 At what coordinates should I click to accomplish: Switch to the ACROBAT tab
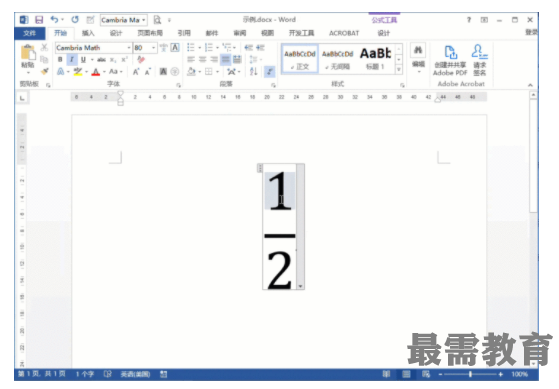click(x=344, y=33)
